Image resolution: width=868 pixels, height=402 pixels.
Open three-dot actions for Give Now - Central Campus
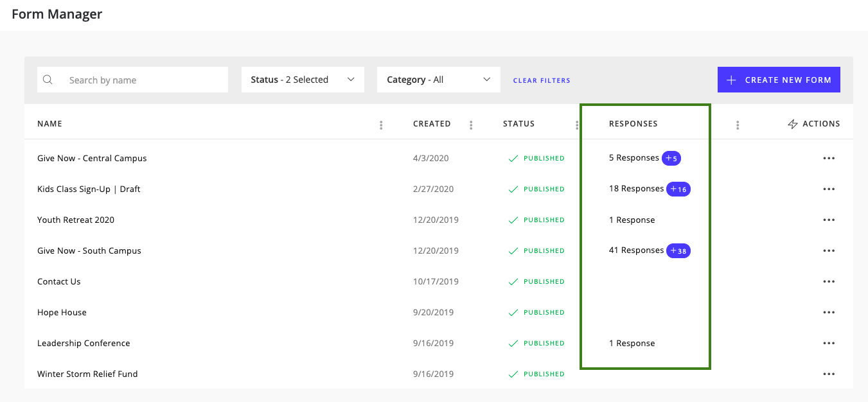829,159
